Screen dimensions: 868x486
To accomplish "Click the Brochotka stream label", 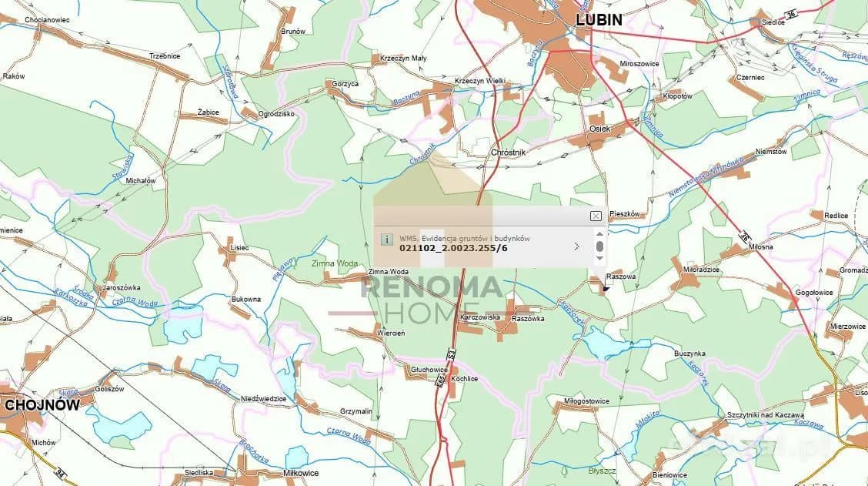I will pyautogui.click(x=253, y=451).
